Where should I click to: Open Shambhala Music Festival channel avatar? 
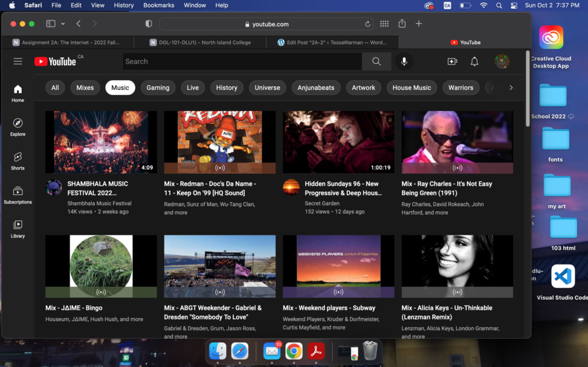point(54,188)
